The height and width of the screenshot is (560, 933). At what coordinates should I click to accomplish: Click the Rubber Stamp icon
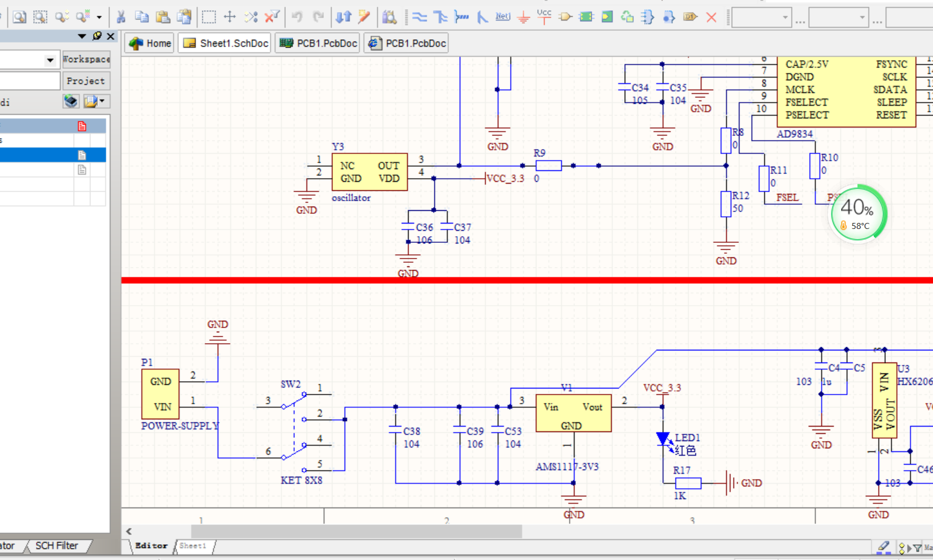pos(184,17)
